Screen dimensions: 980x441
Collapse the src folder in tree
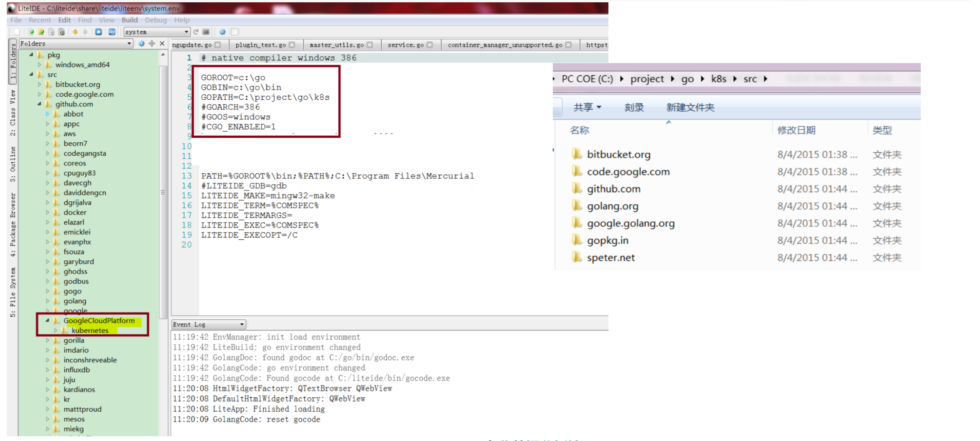31,74
